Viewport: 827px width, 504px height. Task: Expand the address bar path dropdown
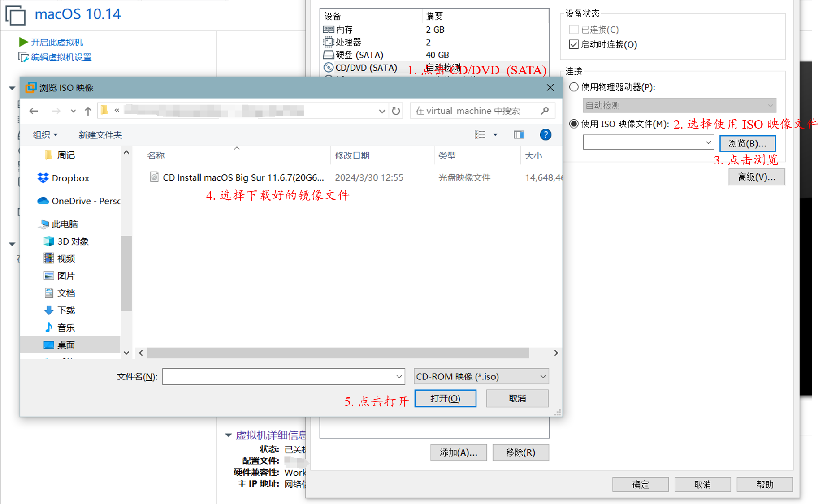(x=382, y=111)
